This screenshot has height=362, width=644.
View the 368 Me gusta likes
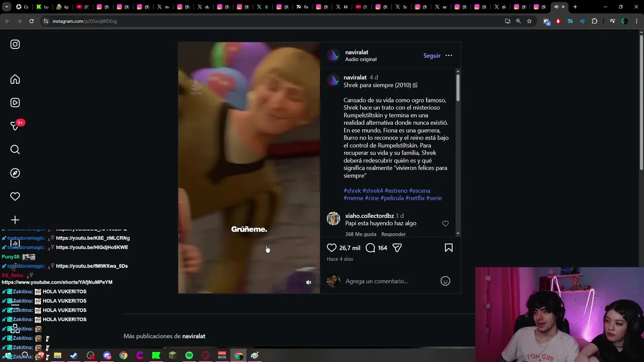[361, 234]
